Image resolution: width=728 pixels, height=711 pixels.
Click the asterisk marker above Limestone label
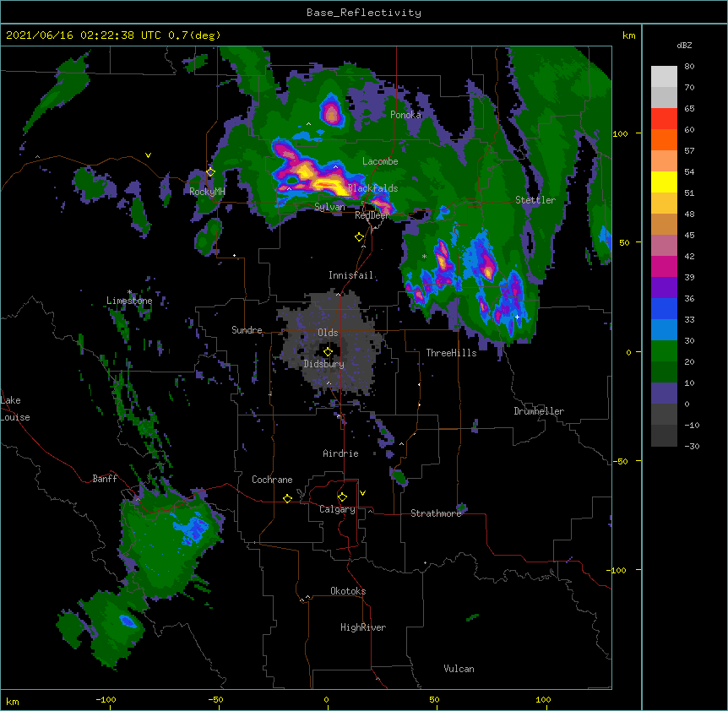pos(129,292)
